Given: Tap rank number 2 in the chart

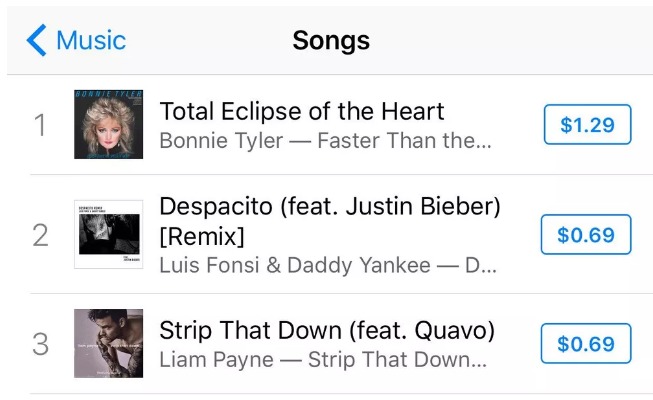Looking at the screenshot, I should click(41, 235).
